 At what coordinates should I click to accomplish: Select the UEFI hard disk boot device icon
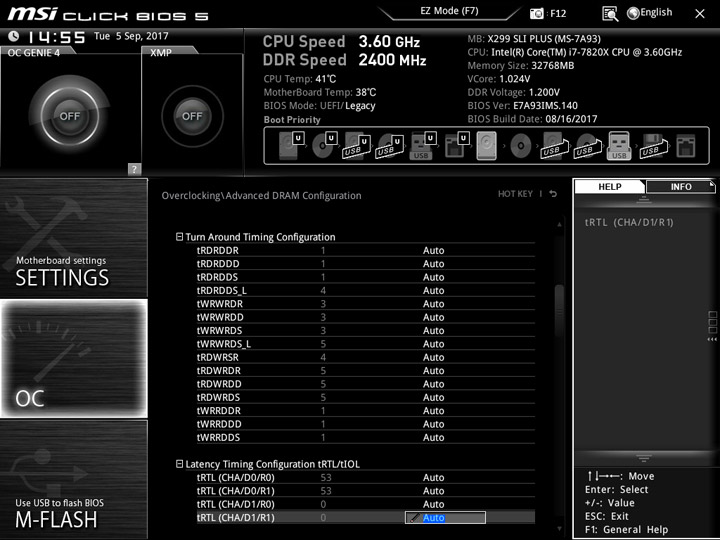tap(291, 146)
